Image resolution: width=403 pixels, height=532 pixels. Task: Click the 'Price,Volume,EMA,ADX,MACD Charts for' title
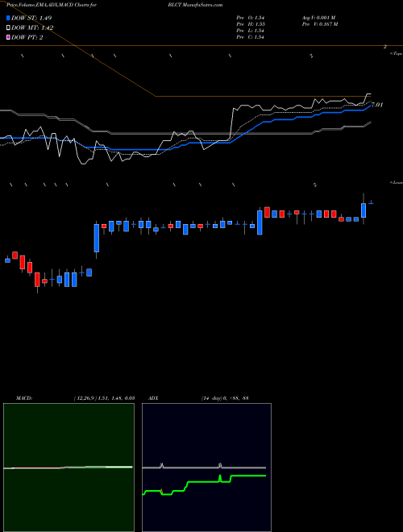[x=51, y=5]
